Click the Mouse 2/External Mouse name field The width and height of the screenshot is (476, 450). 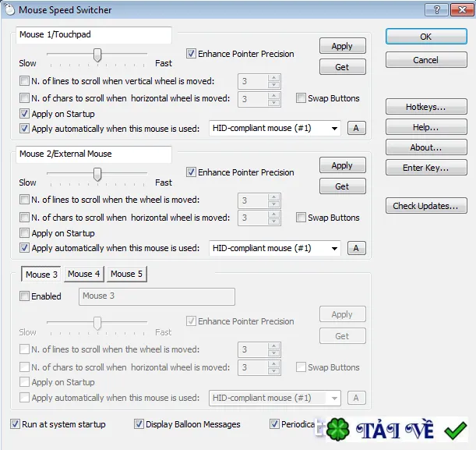click(x=93, y=154)
